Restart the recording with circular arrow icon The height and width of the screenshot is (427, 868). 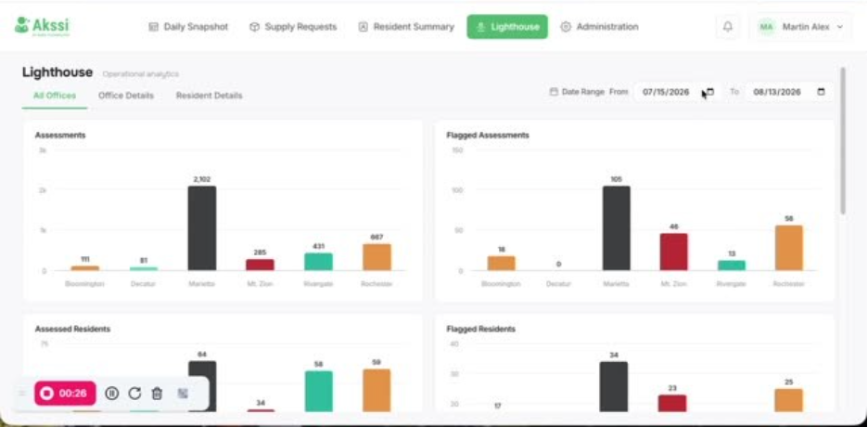134,394
